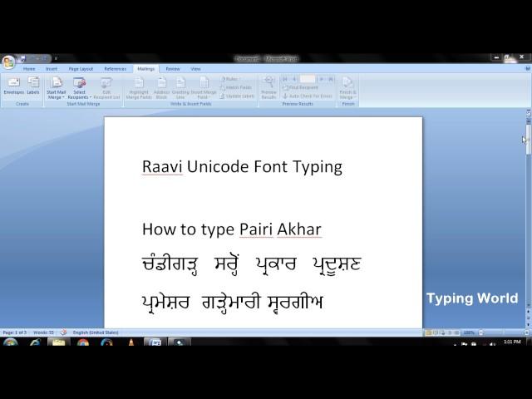Insert an Address Block
Viewport: 532px width, 399px height.
(x=161, y=88)
